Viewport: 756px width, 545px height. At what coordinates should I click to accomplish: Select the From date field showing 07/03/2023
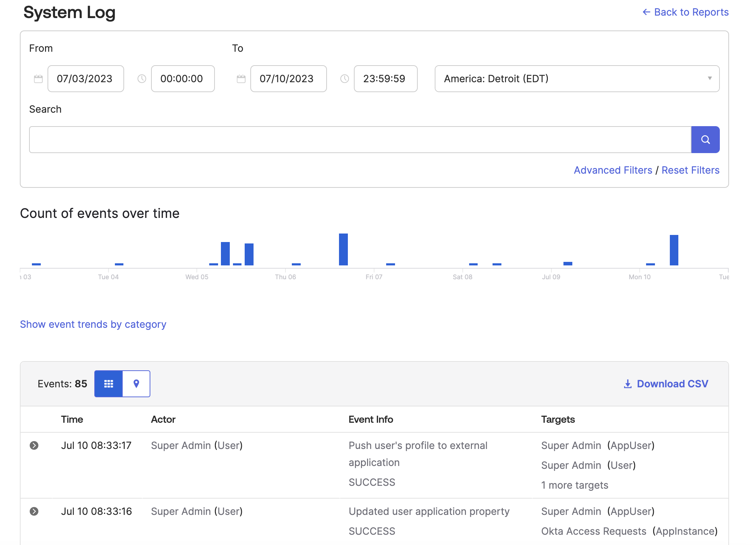pos(85,79)
